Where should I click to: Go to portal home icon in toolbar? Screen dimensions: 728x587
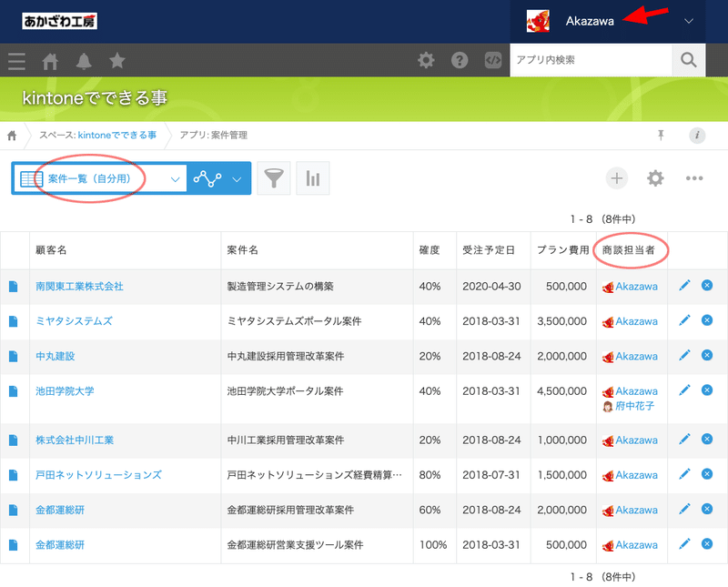(50, 61)
